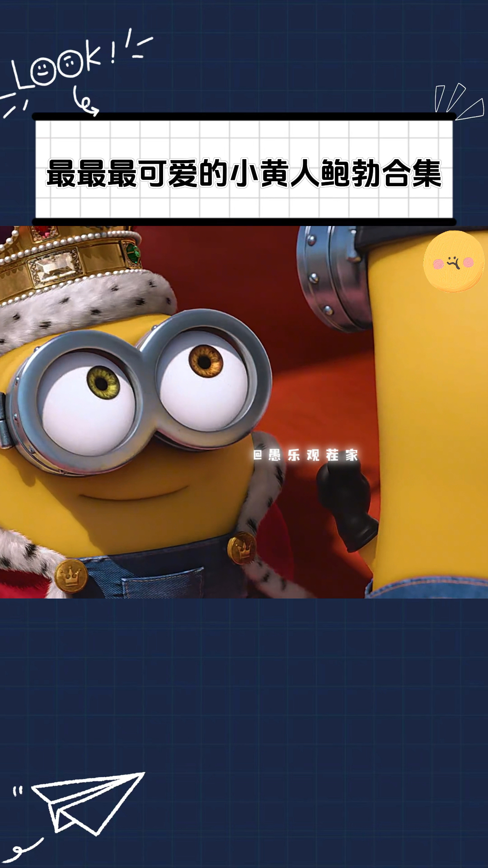Tap the denim overall pocket on Bob
Image resolution: width=488 pixels, height=868 pixels.
(163, 583)
